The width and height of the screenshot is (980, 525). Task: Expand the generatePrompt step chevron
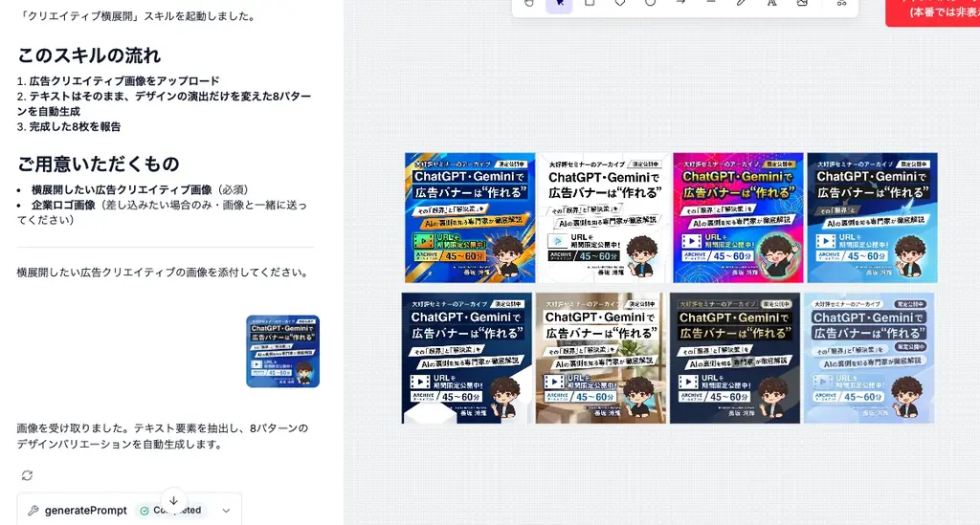(x=226, y=511)
